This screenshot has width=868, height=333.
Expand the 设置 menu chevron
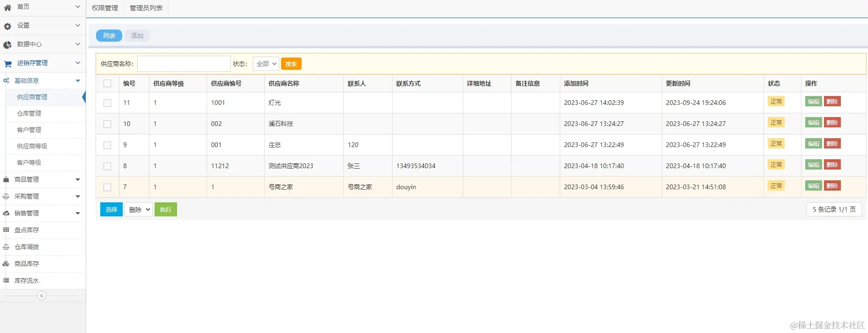coord(78,25)
